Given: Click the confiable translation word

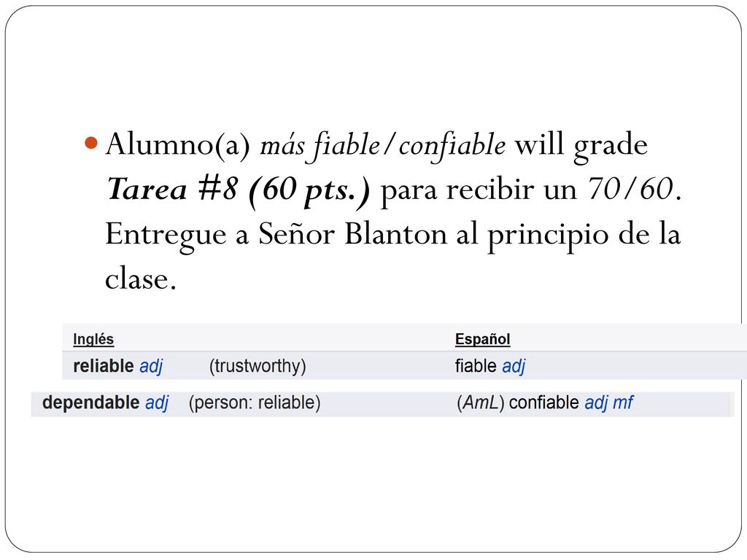Looking at the screenshot, I should 544,402.
